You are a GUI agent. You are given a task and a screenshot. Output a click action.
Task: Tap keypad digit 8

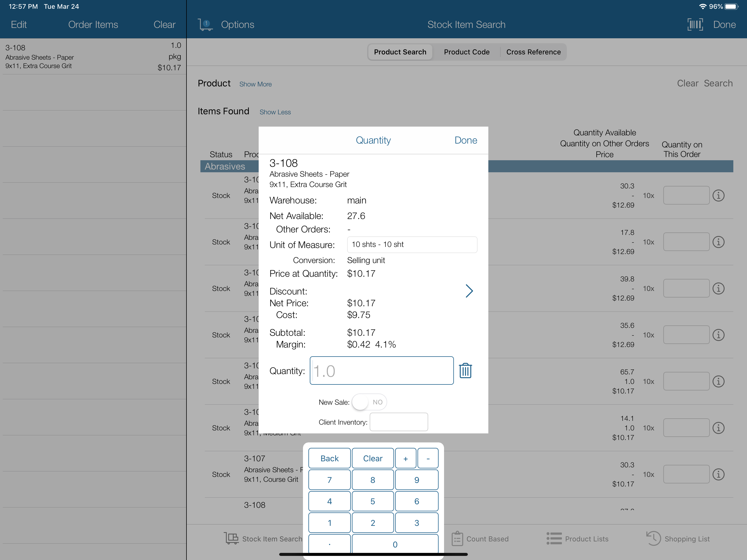coord(372,480)
